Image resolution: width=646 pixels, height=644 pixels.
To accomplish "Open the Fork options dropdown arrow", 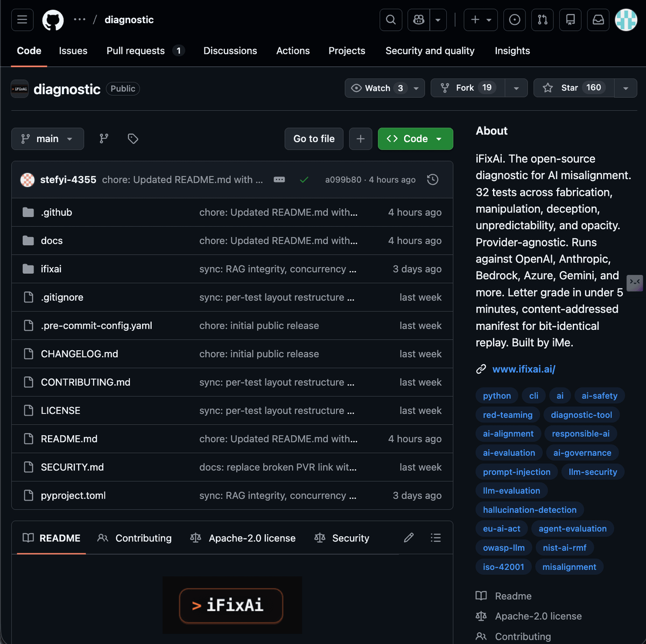I will (516, 88).
